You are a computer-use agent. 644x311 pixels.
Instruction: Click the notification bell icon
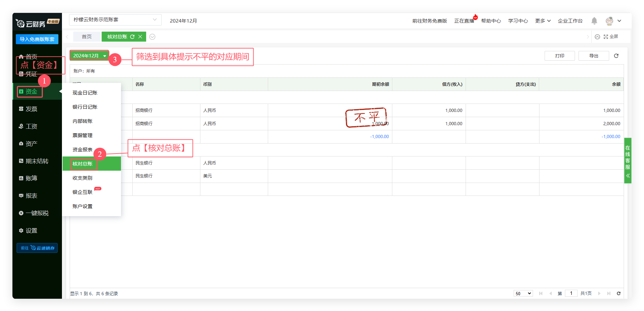594,21
